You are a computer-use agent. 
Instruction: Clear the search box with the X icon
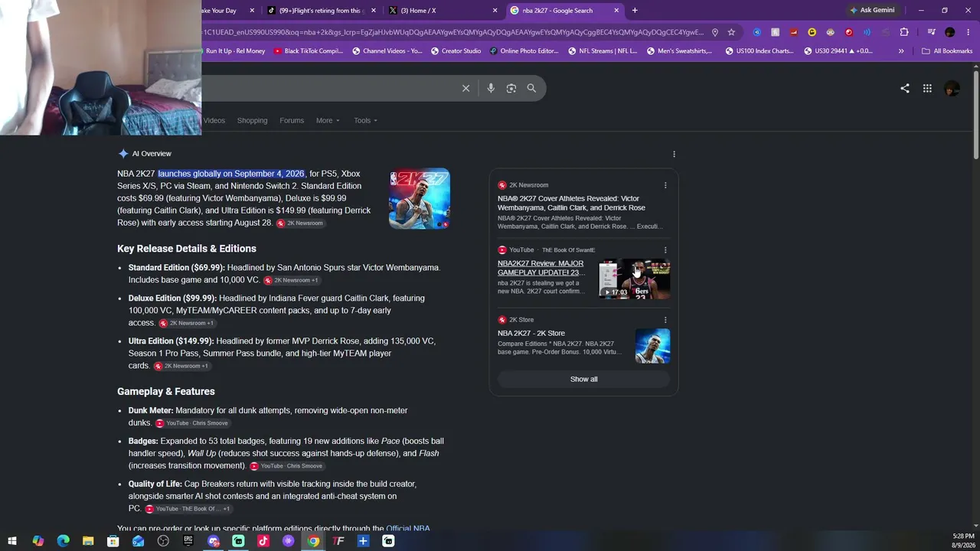pyautogui.click(x=465, y=88)
